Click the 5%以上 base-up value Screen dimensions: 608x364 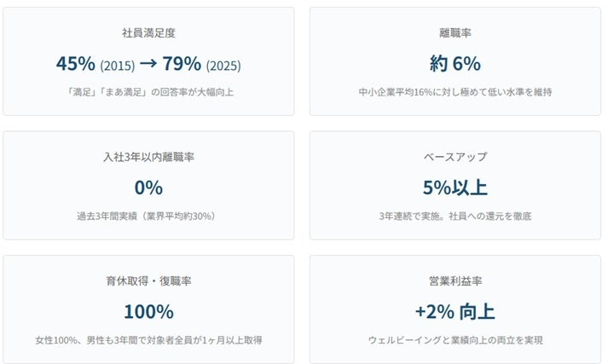(455, 188)
